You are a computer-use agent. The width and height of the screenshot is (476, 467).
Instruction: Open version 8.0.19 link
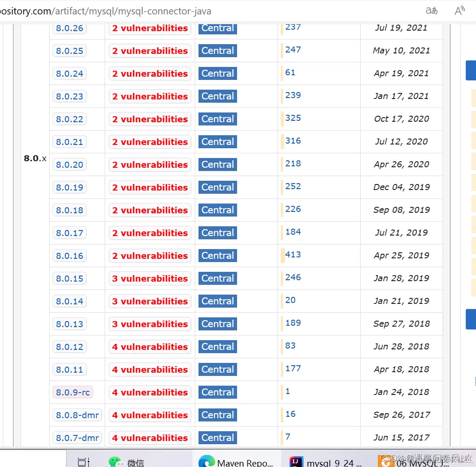pos(70,187)
